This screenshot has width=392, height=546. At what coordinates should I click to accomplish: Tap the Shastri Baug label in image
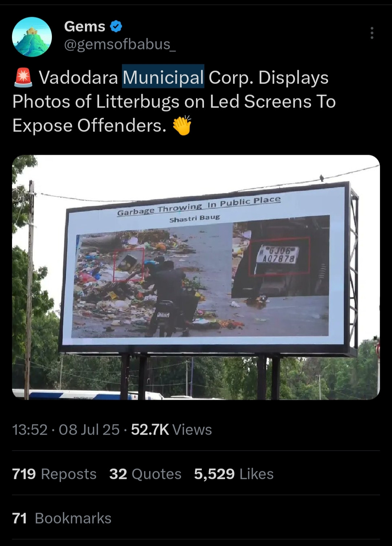pyautogui.click(x=195, y=219)
